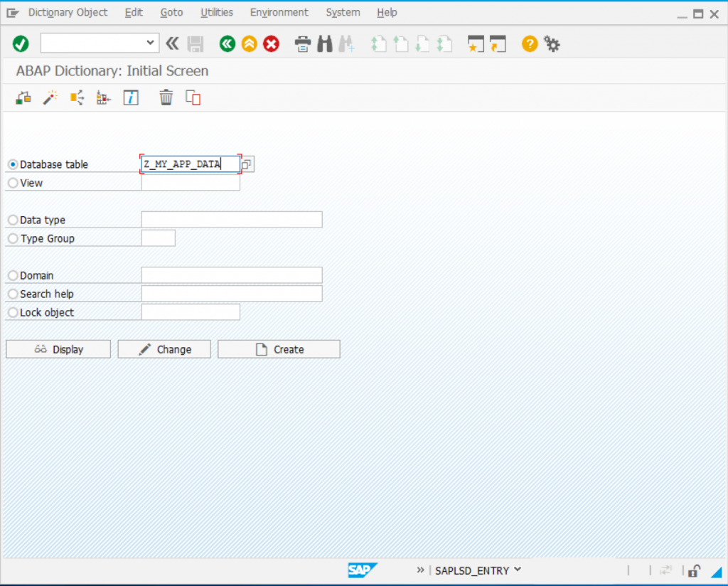
Task: Click the Information i icon
Action: click(131, 98)
